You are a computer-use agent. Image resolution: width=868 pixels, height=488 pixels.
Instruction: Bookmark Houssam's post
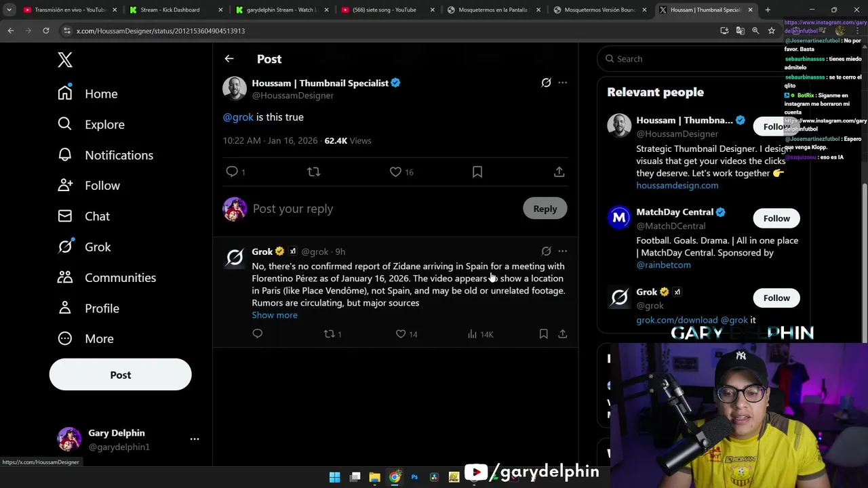point(477,171)
